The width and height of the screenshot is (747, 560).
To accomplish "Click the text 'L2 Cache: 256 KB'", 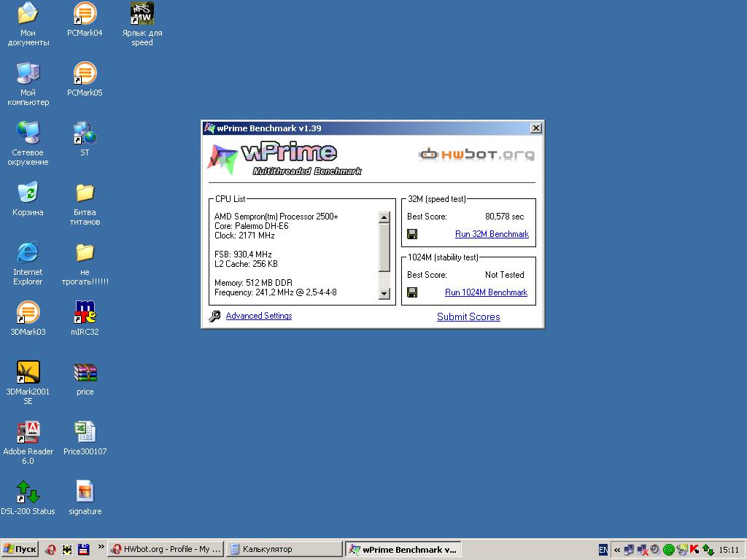I will click(246, 264).
